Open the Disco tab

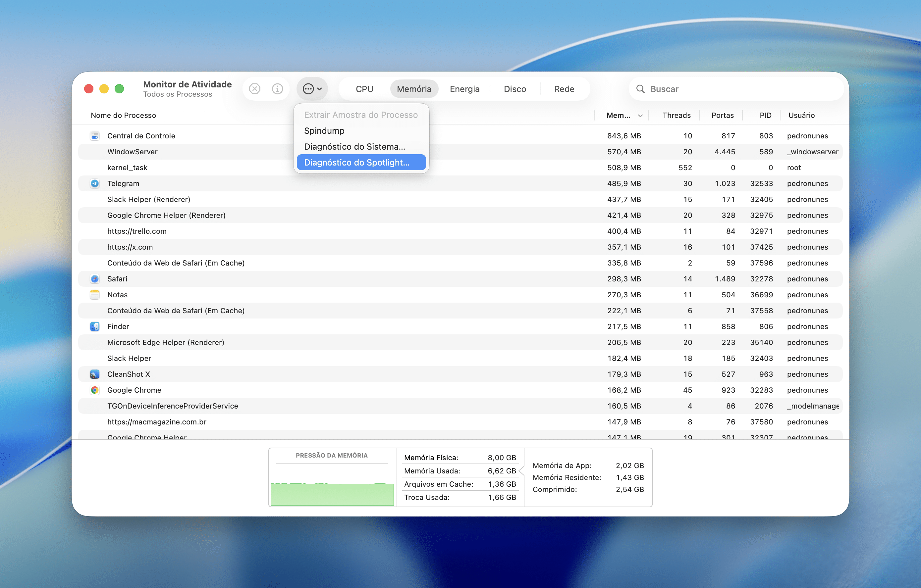515,89
